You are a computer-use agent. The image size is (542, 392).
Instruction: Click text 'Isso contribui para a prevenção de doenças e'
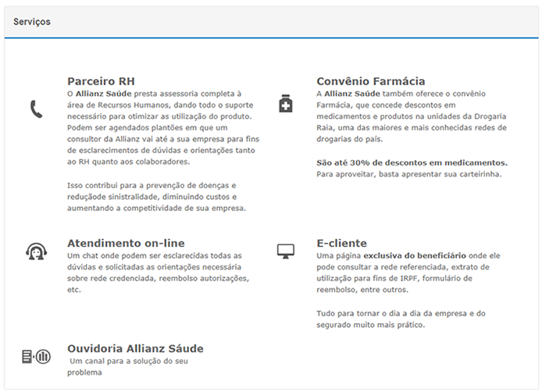[152, 186]
